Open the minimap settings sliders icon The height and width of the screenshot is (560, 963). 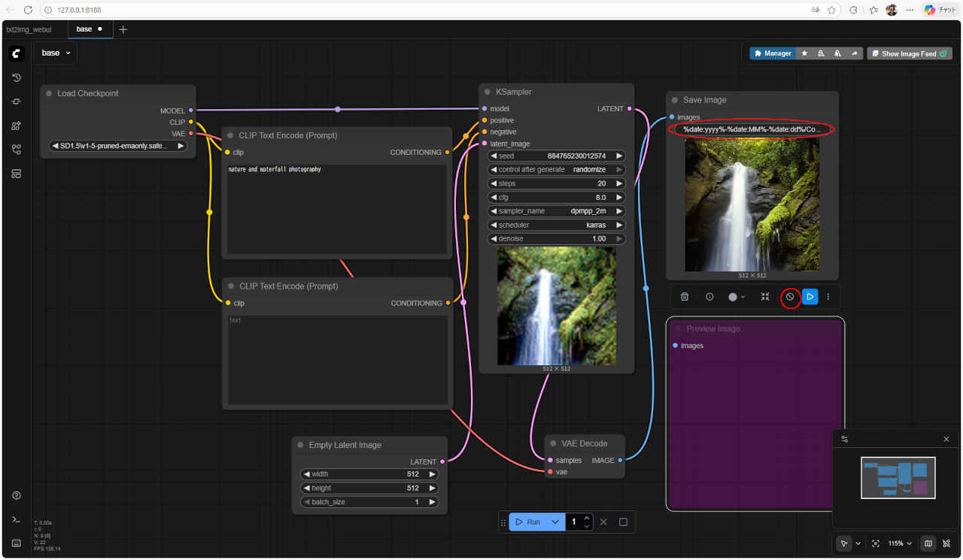tap(845, 439)
